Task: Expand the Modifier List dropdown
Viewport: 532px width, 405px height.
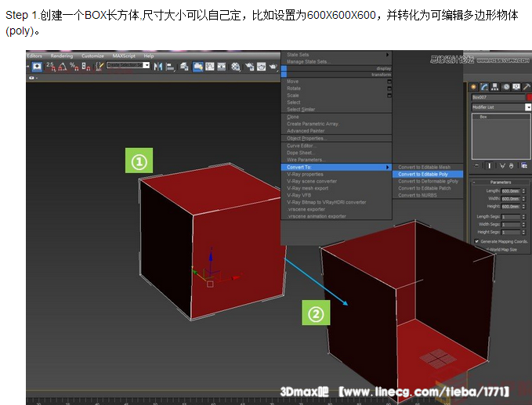Action: pyautogui.click(x=528, y=107)
